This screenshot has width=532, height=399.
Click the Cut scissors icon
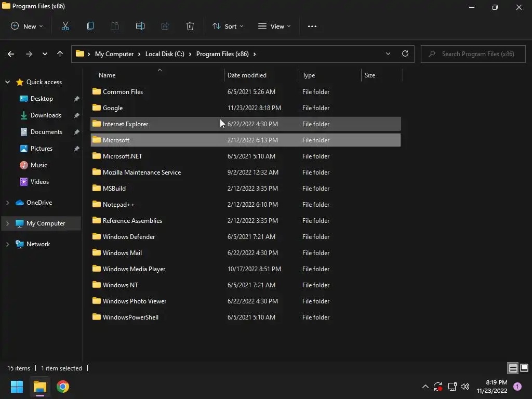tap(65, 26)
